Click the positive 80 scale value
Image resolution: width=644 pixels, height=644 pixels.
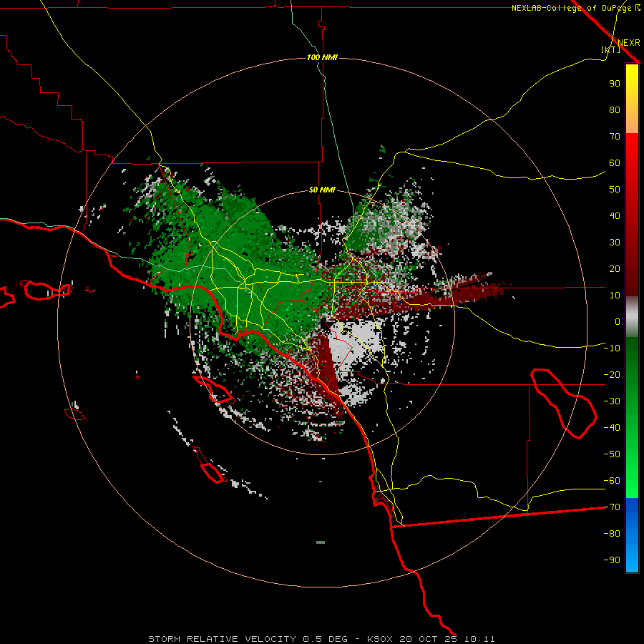615,110
